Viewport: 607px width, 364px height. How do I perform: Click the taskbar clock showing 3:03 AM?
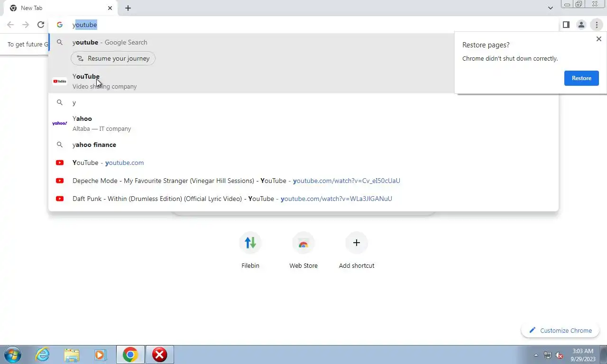(x=583, y=355)
